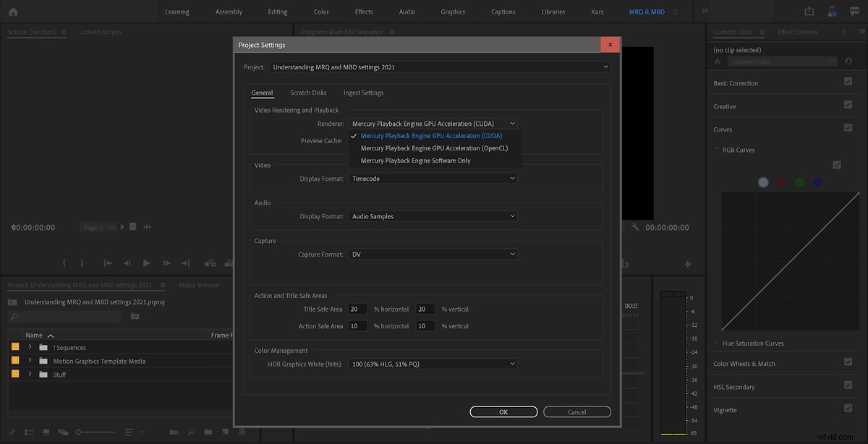
Task: Switch to the Scratch Disks tab
Action: (x=308, y=93)
